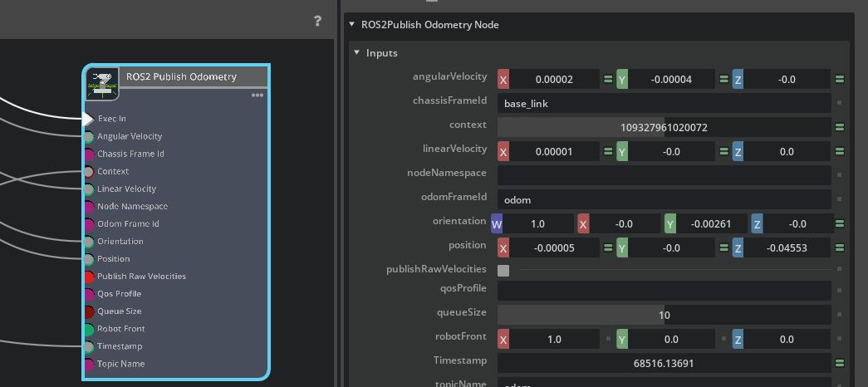868x387 pixels.
Task: Toggle the publishRawVelocities checkbox
Action: coord(503,270)
